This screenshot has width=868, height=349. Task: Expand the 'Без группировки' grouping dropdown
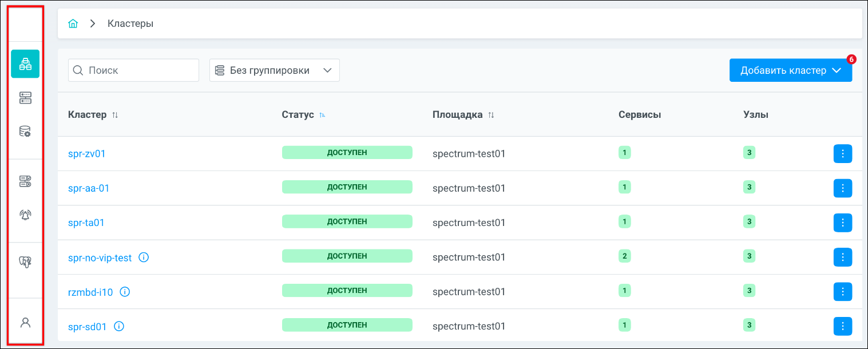tap(275, 70)
